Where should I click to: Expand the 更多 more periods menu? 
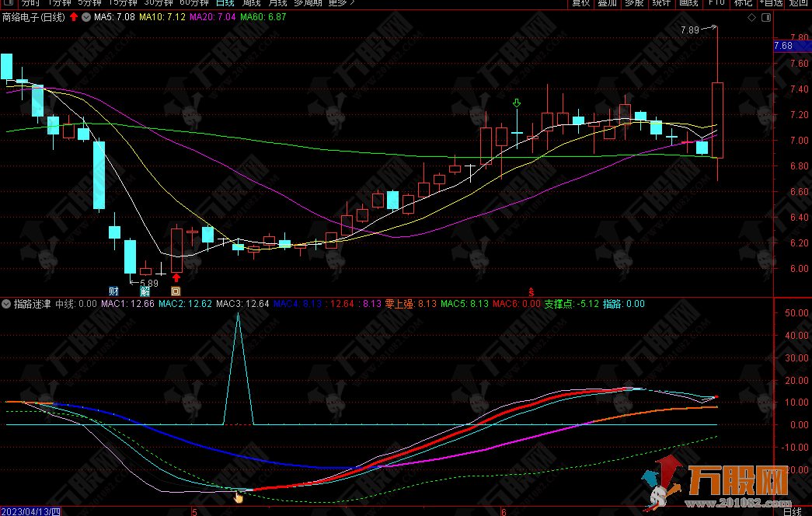tap(341, 2)
